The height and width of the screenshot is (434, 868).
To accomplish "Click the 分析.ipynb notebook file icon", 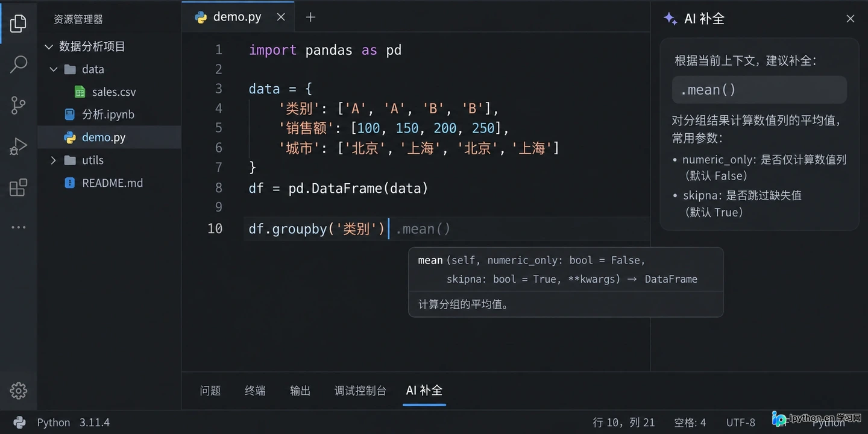I will (x=70, y=115).
